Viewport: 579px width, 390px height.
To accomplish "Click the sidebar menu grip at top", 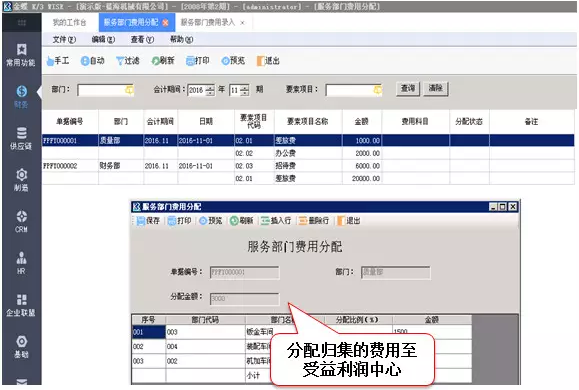I will coord(21,23).
